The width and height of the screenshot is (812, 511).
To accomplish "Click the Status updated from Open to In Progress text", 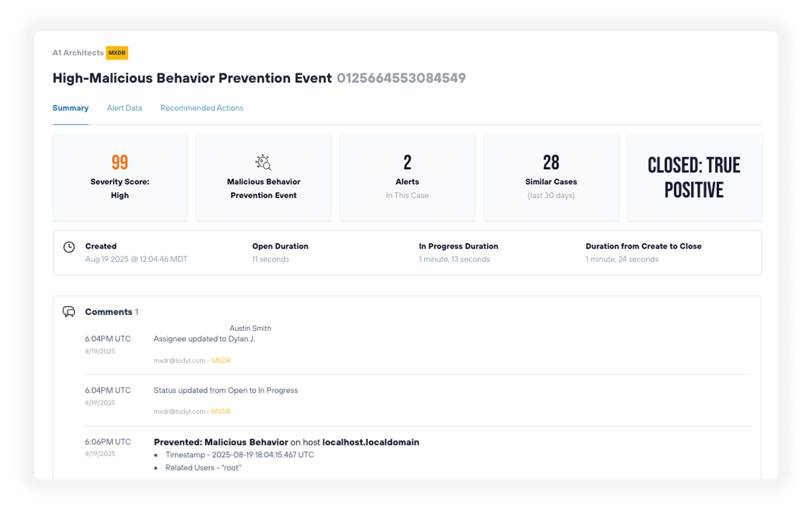I will pos(226,390).
